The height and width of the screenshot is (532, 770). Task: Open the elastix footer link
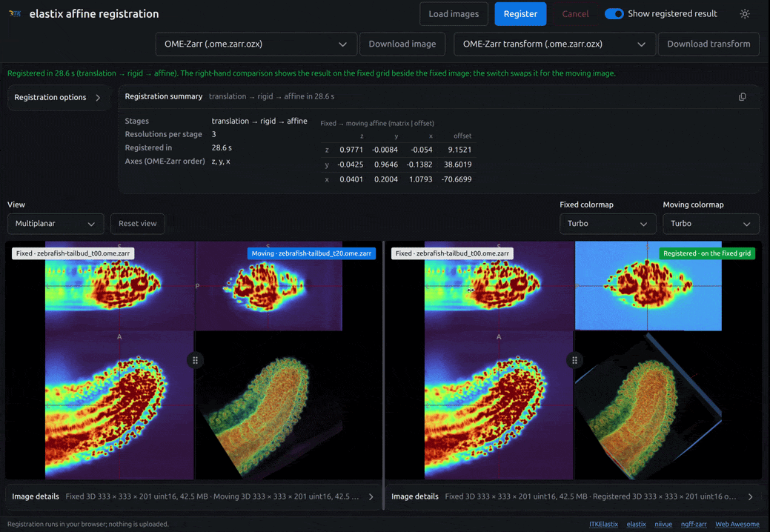[x=636, y=524]
